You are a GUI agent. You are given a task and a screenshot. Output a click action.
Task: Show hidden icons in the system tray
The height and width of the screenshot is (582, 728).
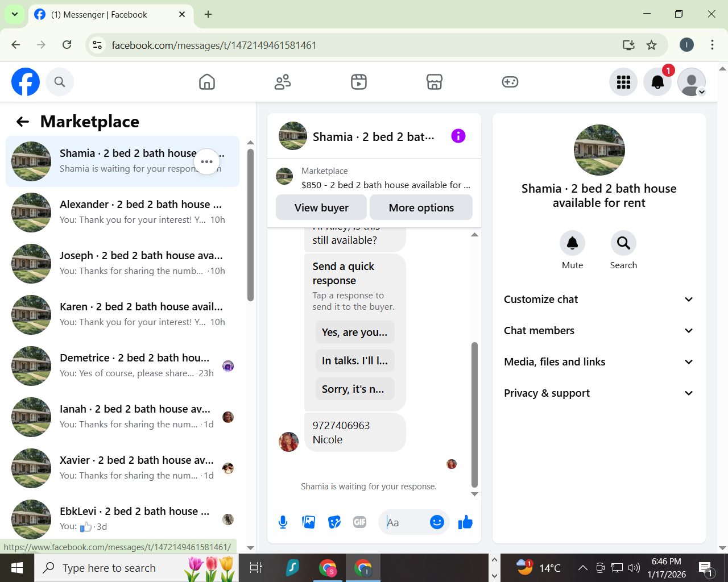click(x=583, y=567)
